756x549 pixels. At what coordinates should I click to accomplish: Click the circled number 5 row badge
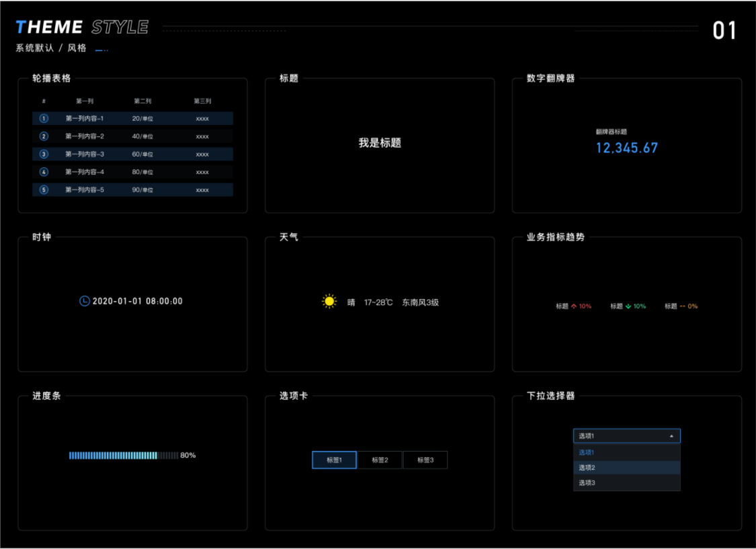point(44,189)
